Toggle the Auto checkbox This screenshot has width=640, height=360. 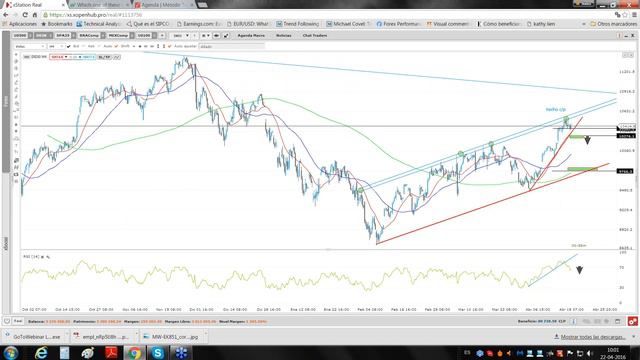[100, 47]
